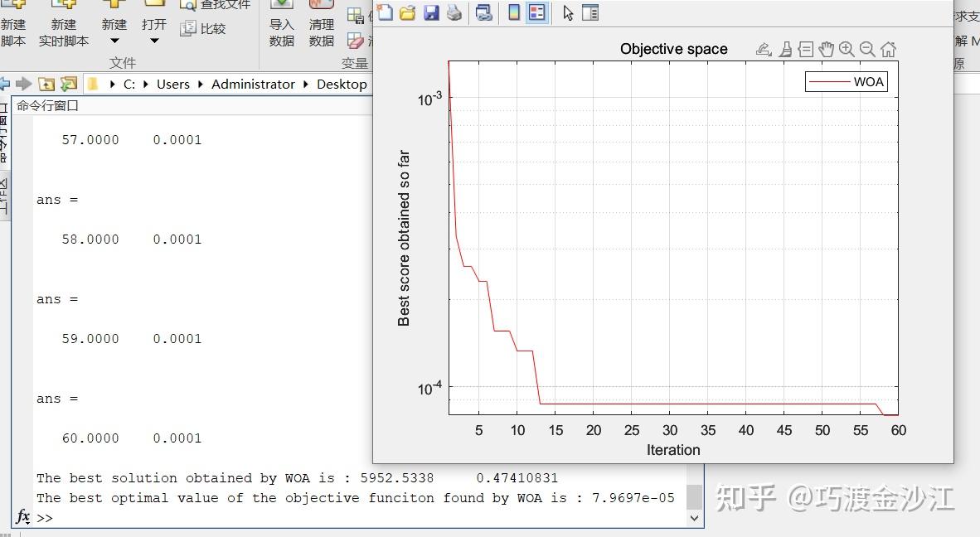Toggle the Insert Legend button

click(537, 12)
